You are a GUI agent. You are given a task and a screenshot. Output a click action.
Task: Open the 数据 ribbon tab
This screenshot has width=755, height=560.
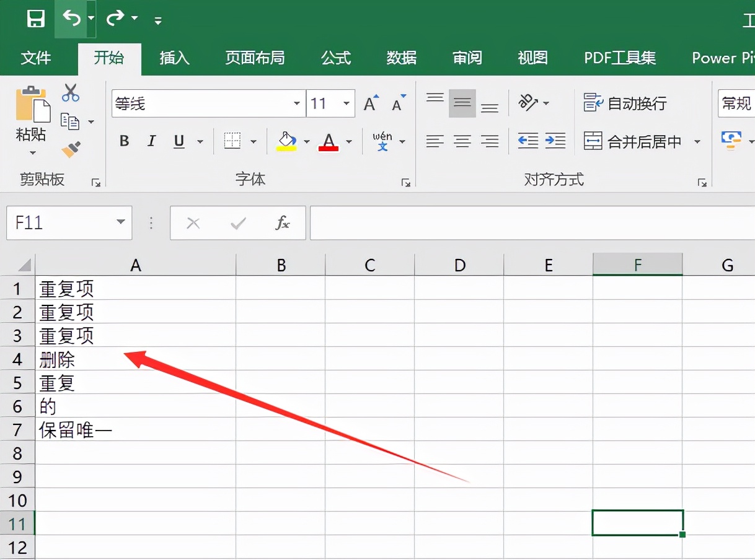point(401,58)
